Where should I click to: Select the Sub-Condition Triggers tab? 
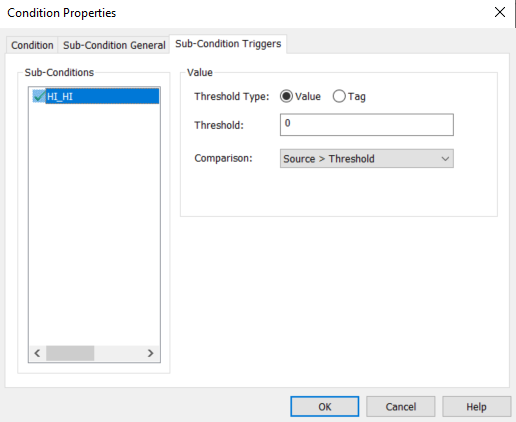click(x=228, y=44)
